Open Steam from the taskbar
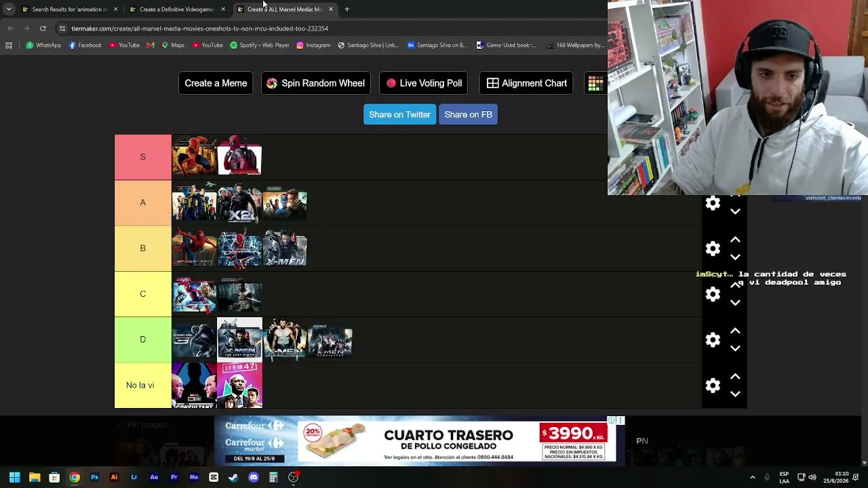 click(233, 477)
